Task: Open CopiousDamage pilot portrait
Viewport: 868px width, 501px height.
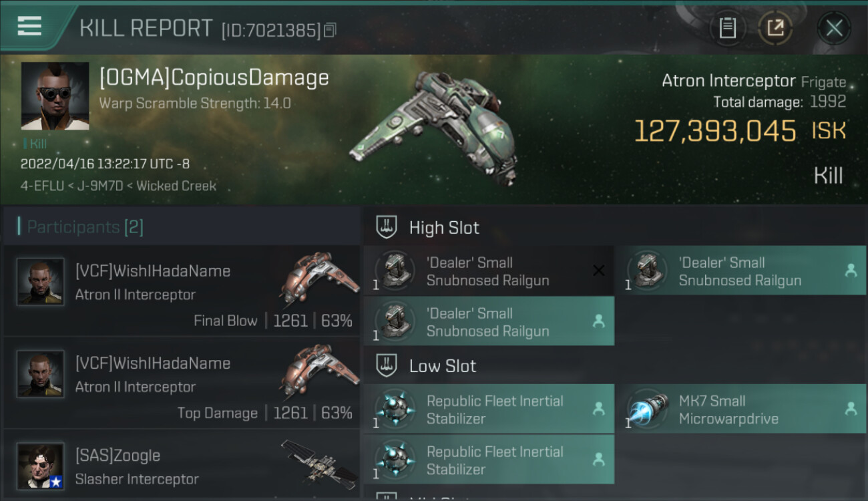Action: point(55,96)
